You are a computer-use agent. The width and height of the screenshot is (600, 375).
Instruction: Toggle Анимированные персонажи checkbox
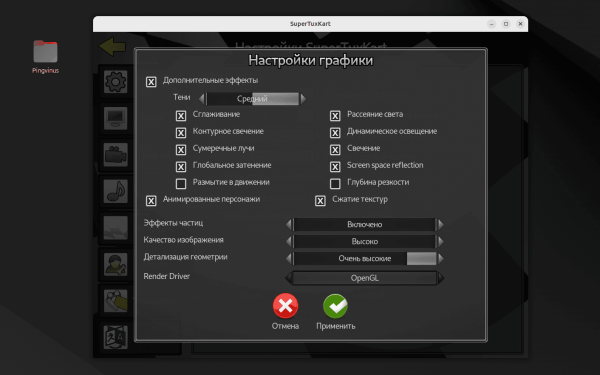(151, 201)
